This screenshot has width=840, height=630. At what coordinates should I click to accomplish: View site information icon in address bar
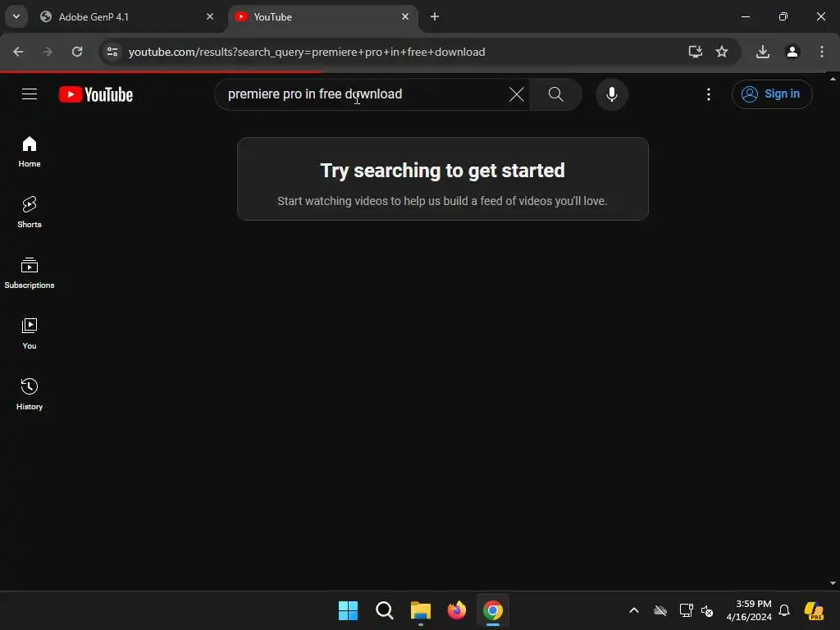[112, 52]
